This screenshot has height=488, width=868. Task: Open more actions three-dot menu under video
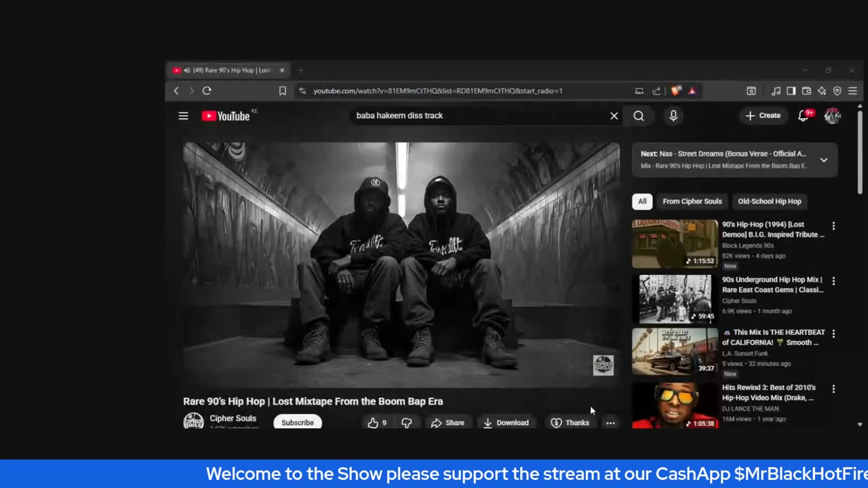click(x=610, y=422)
